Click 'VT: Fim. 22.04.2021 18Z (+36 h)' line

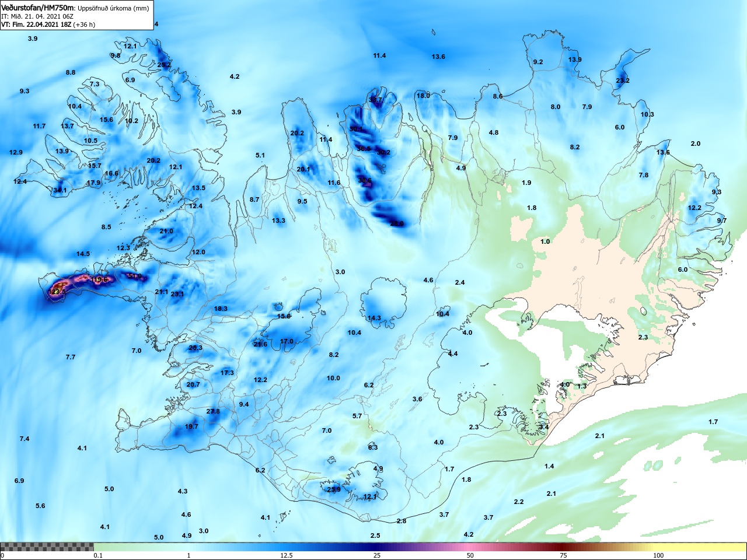(48, 24)
